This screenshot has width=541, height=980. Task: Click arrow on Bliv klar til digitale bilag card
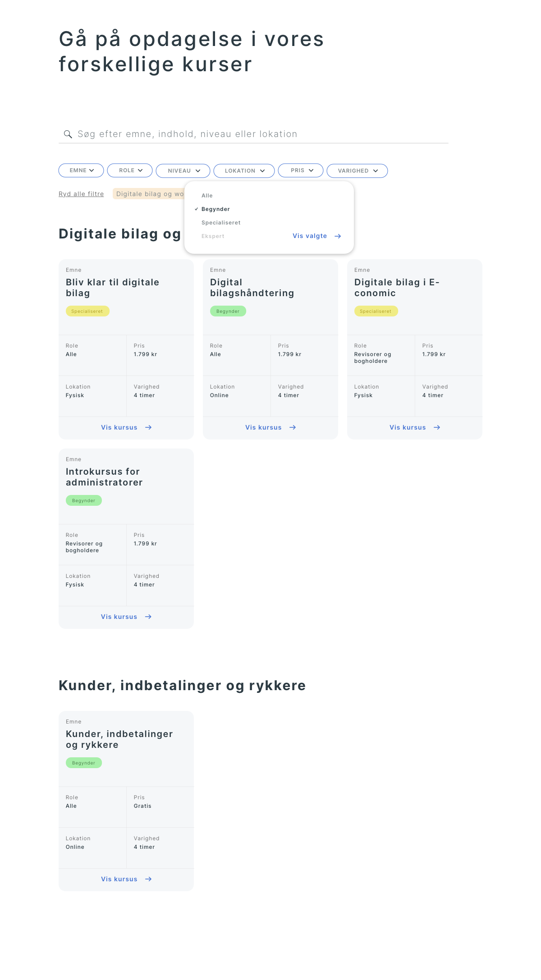point(148,427)
